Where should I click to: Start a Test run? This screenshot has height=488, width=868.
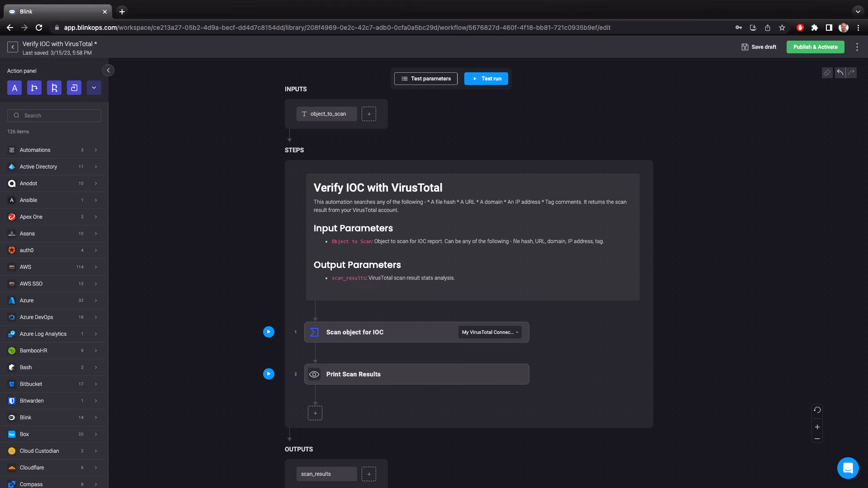click(x=486, y=79)
